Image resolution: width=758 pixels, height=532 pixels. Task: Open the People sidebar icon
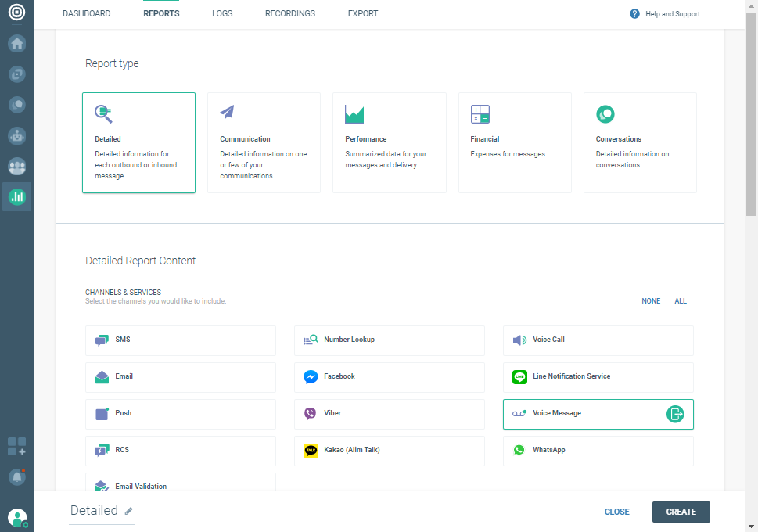(17, 166)
